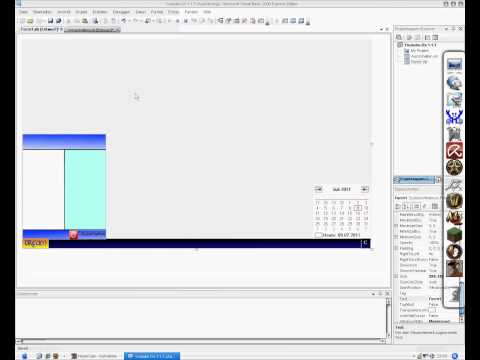Expand the MaximumSize property

[x=397, y=226]
